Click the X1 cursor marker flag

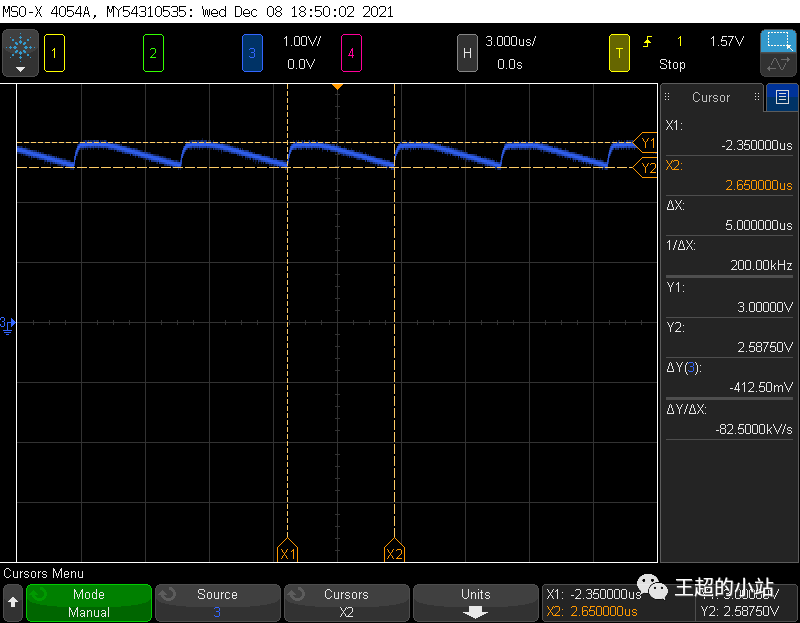click(287, 550)
